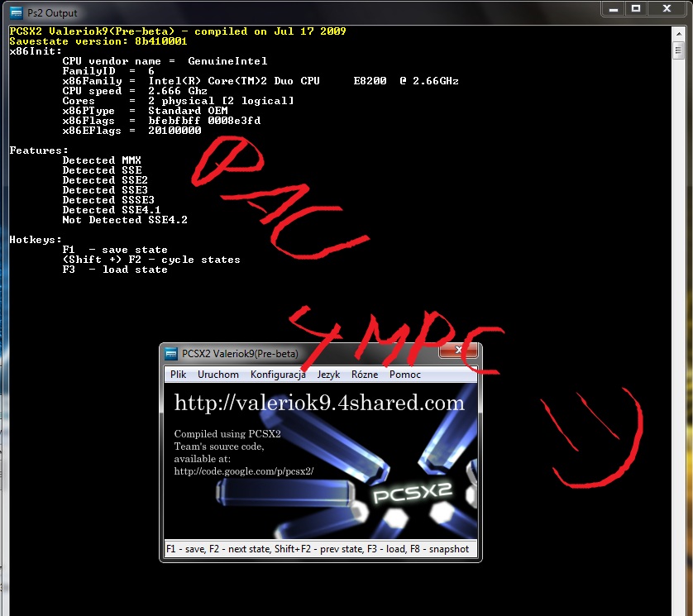Click the console vertical scrollbar thumb
Viewport: 693px width, 616px height.
pos(678,50)
